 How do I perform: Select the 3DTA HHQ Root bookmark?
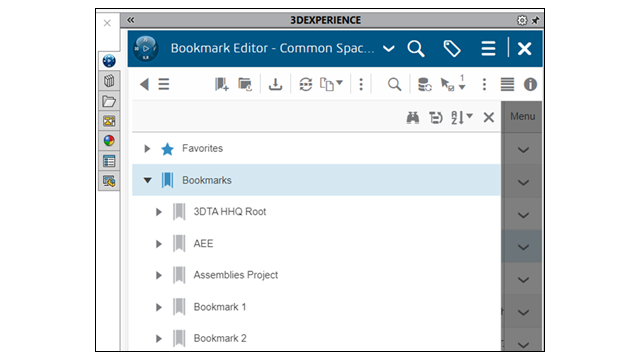point(229,212)
